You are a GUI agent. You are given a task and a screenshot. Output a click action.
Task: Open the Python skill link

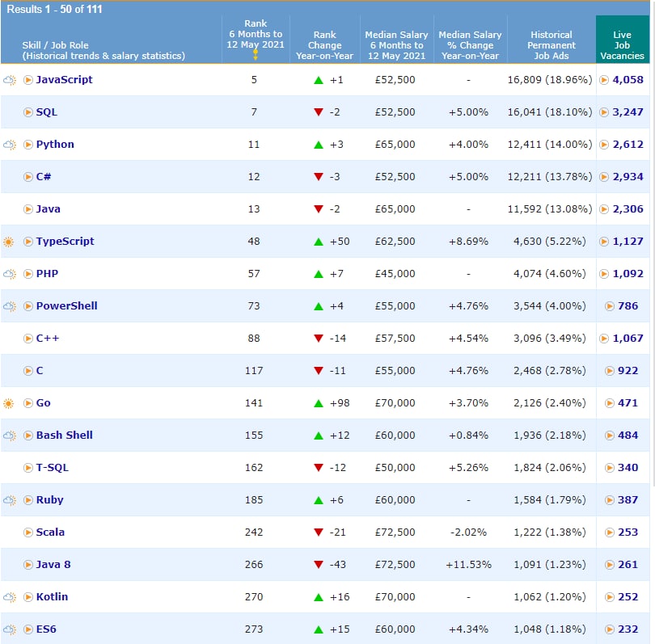coord(55,145)
